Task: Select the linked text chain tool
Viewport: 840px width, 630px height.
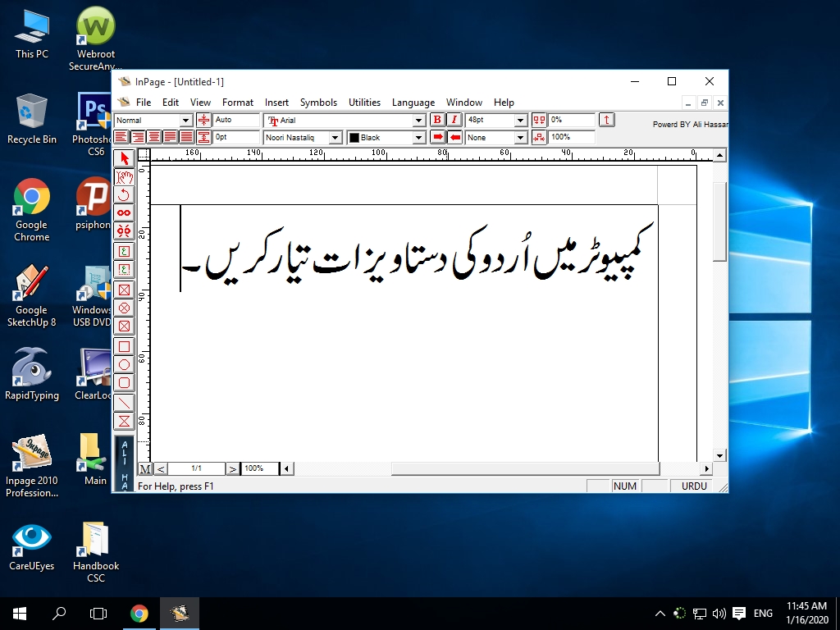Action: pos(124,213)
